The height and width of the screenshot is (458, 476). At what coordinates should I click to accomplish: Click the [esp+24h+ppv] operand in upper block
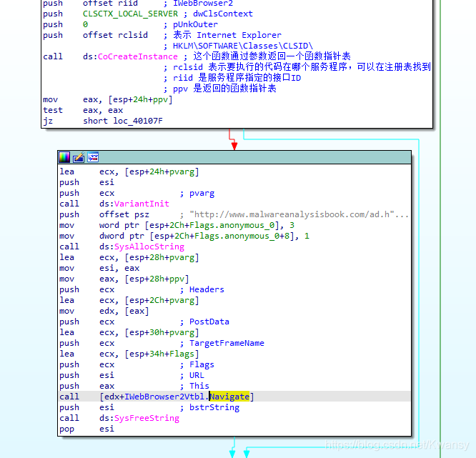pos(140,99)
